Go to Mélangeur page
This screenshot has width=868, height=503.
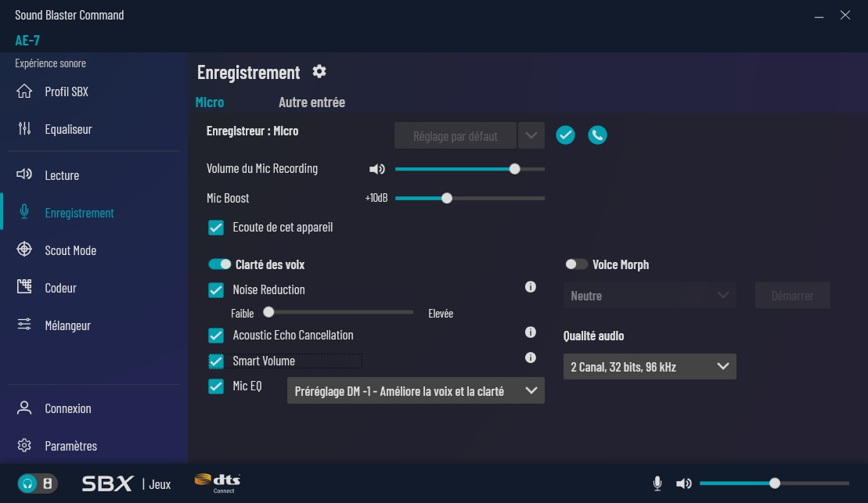pos(67,325)
